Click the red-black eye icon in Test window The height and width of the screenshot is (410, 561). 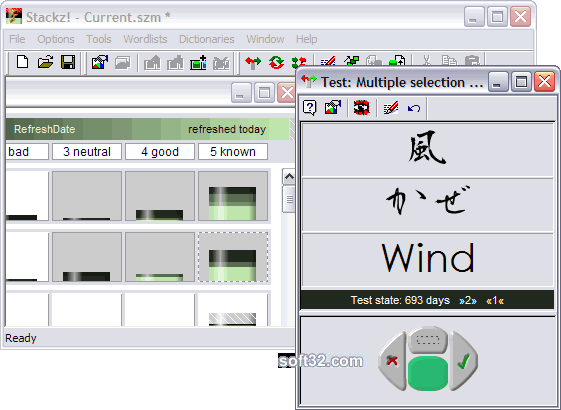click(x=361, y=108)
